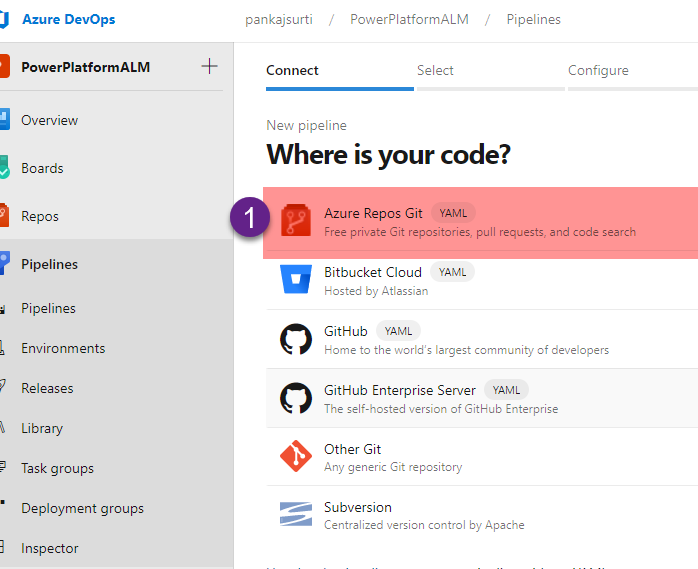Screen dimensions: 698x569
Task: Open Task groups in the sidebar
Action: point(57,469)
